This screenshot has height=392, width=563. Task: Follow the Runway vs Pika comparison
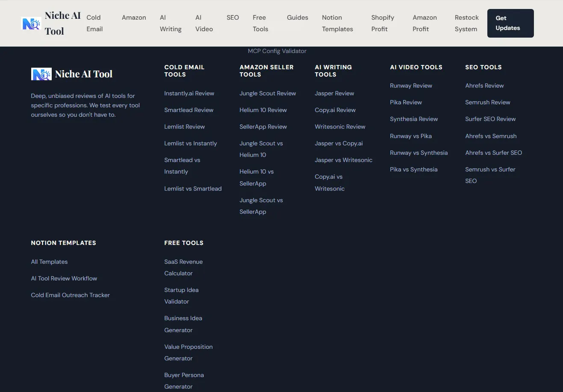click(x=411, y=136)
